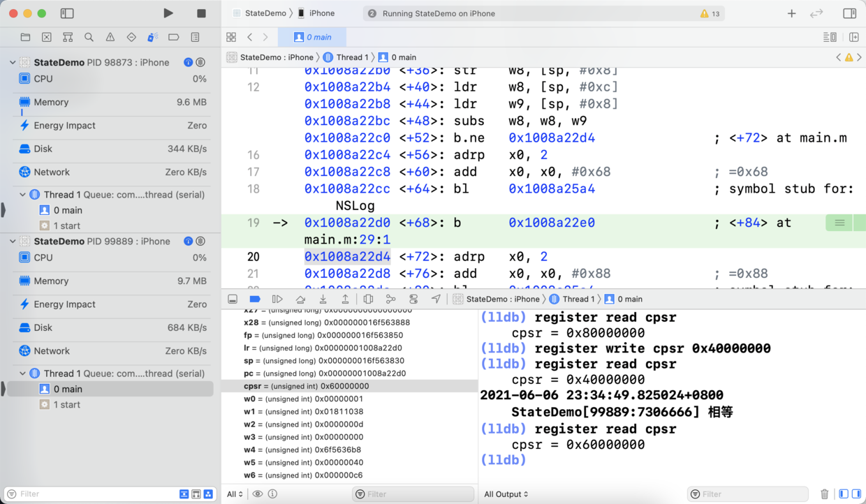
Task: Open the related items grid icon
Action: [x=231, y=37]
